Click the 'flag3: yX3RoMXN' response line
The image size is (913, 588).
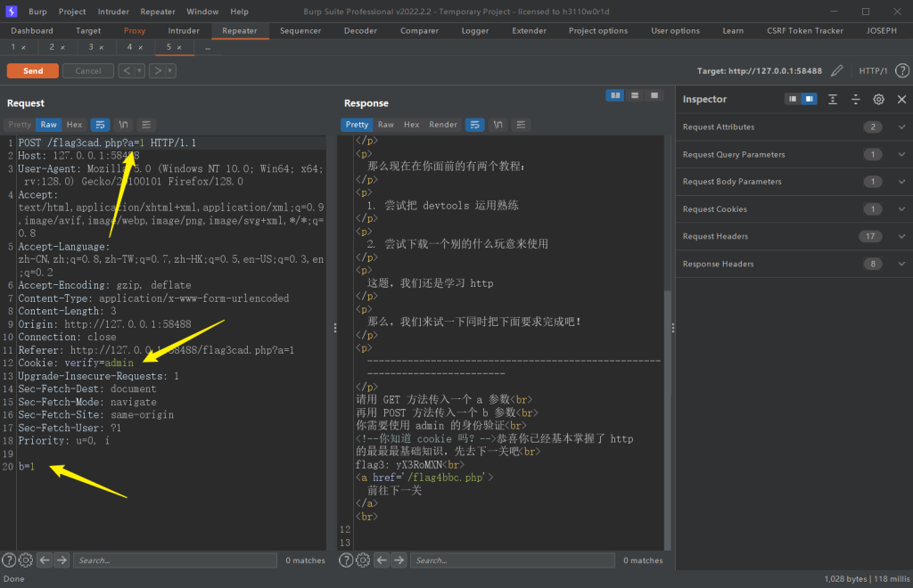410,465
